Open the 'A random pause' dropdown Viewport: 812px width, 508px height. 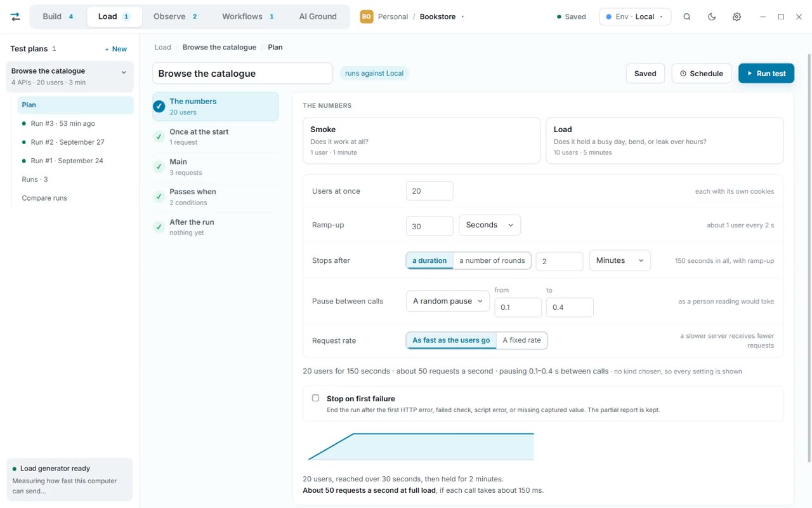pyautogui.click(x=448, y=301)
